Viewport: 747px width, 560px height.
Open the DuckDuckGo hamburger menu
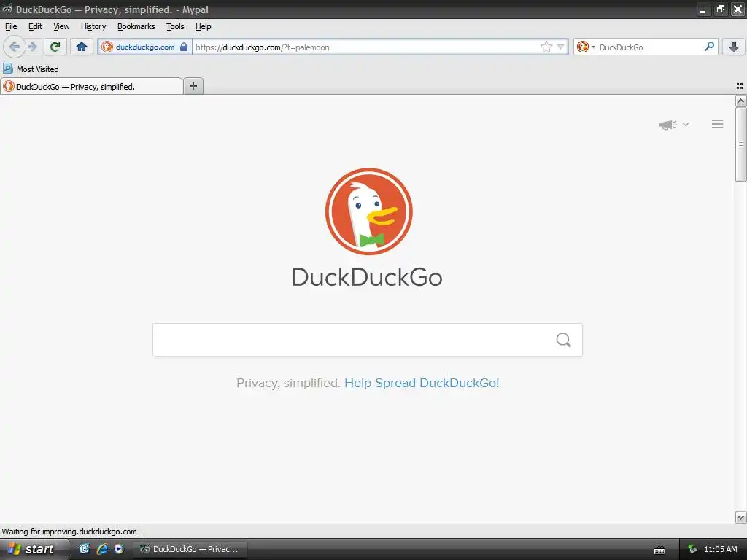tap(718, 124)
